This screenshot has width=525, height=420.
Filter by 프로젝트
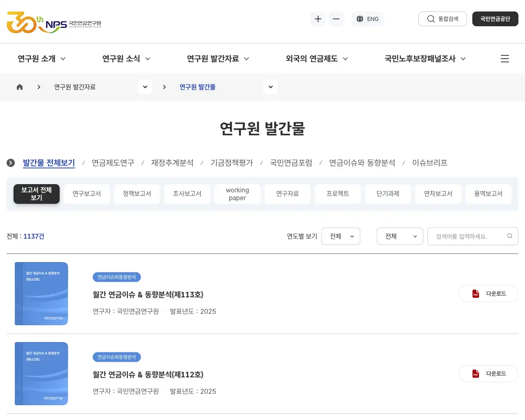pyautogui.click(x=338, y=194)
